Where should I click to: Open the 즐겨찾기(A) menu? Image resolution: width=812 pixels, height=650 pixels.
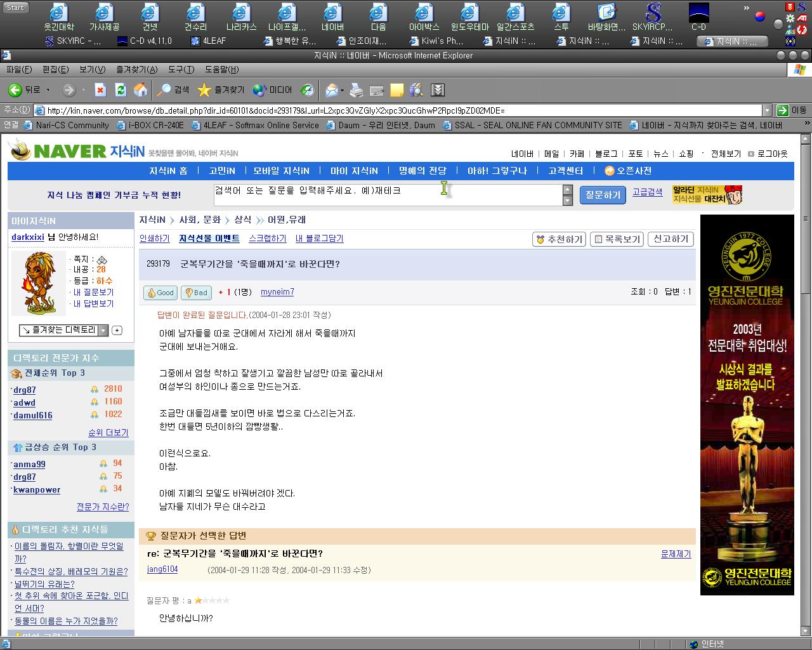[137, 69]
